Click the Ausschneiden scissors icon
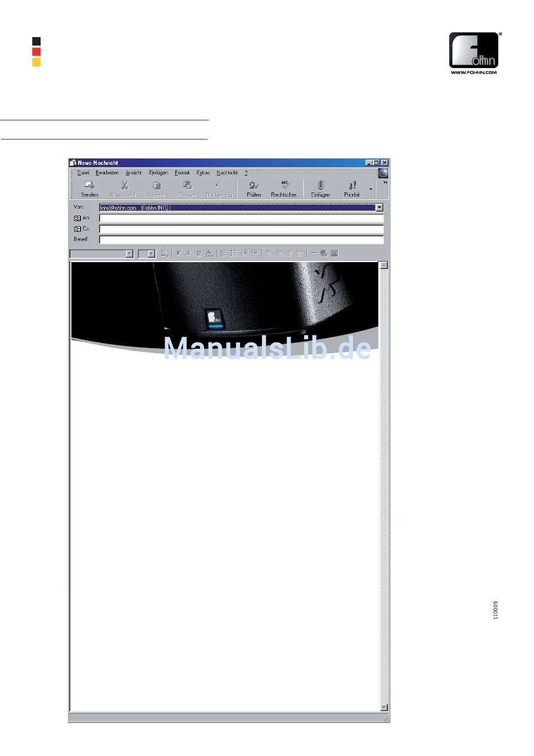534x756 pixels. [x=124, y=185]
